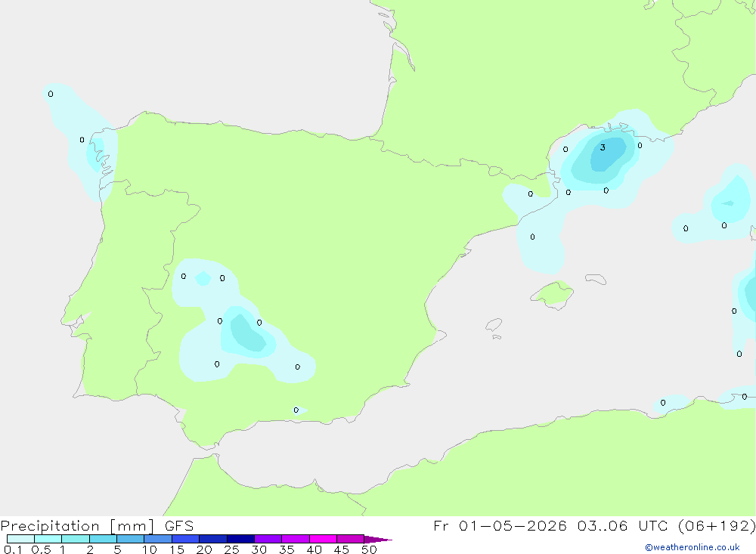Click the 2–5 mm light blue legend swatch
This screenshot has height=554, width=756.
(x=103, y=539)
